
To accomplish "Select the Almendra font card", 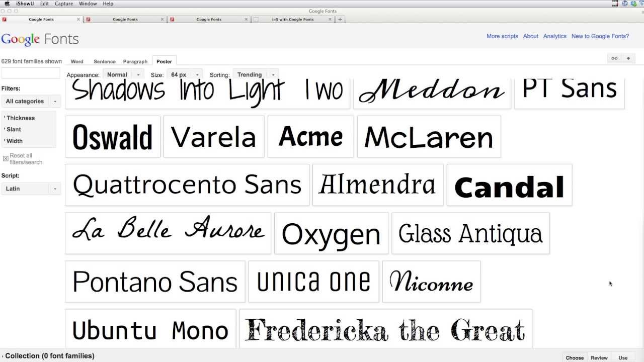I will (x=378, y=185).
